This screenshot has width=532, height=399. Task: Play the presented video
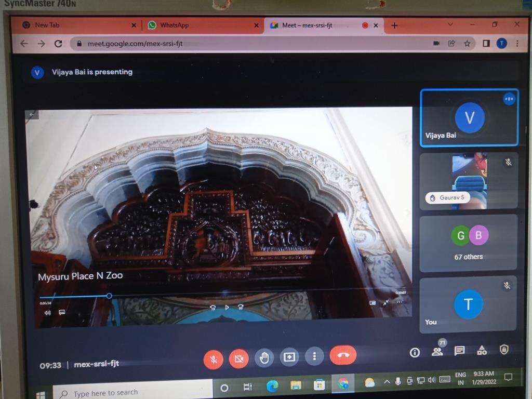pyautogui.click(x=227, y=307)
